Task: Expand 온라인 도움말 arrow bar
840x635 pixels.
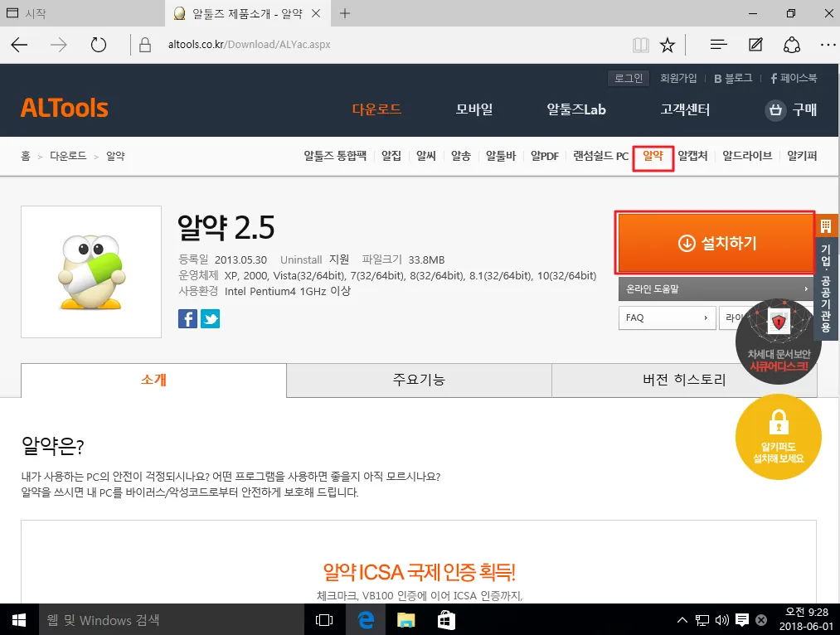Action: (716, 289)
